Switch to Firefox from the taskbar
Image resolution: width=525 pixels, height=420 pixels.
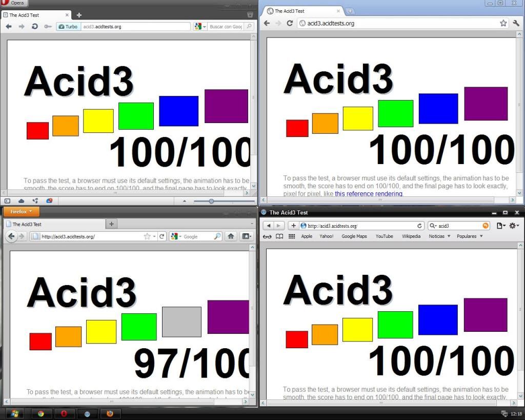click(x=110, y=414)
